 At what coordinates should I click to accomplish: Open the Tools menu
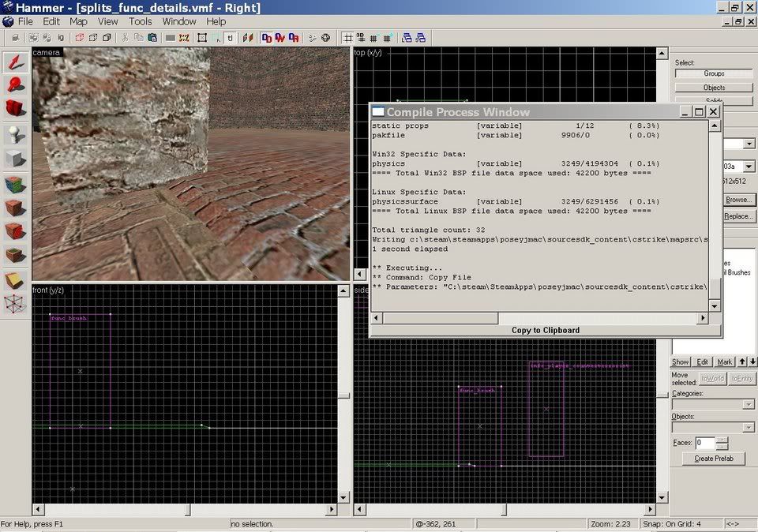point(140,21)
